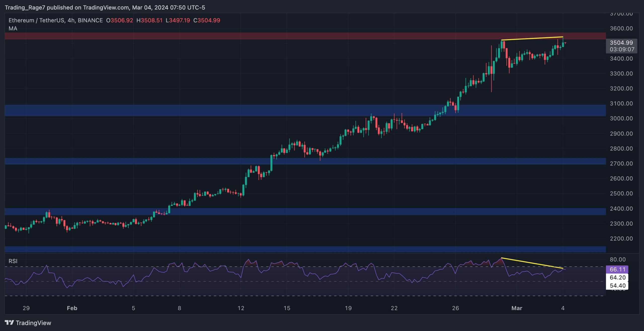Click the Feb date label on time axis
The height and width of the screenshot is (331, 644).
[x=72, y=308]
